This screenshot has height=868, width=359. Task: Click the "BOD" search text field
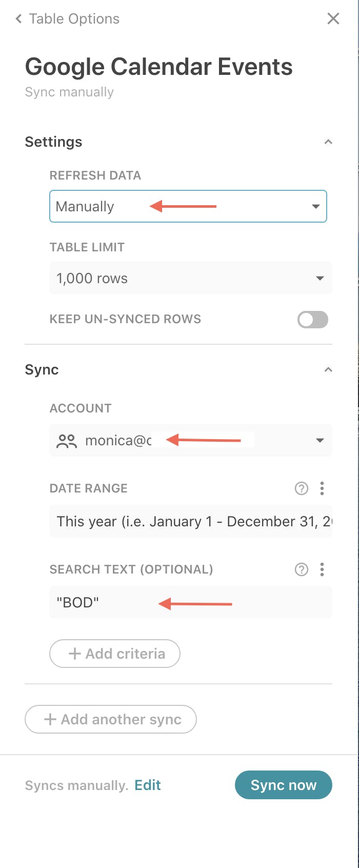point(191,602)
